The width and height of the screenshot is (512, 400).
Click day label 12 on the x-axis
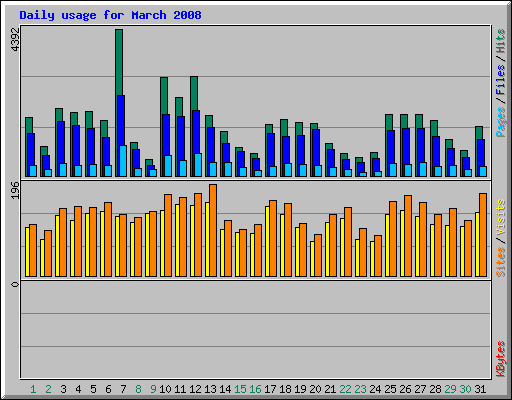tap(195, 389)
